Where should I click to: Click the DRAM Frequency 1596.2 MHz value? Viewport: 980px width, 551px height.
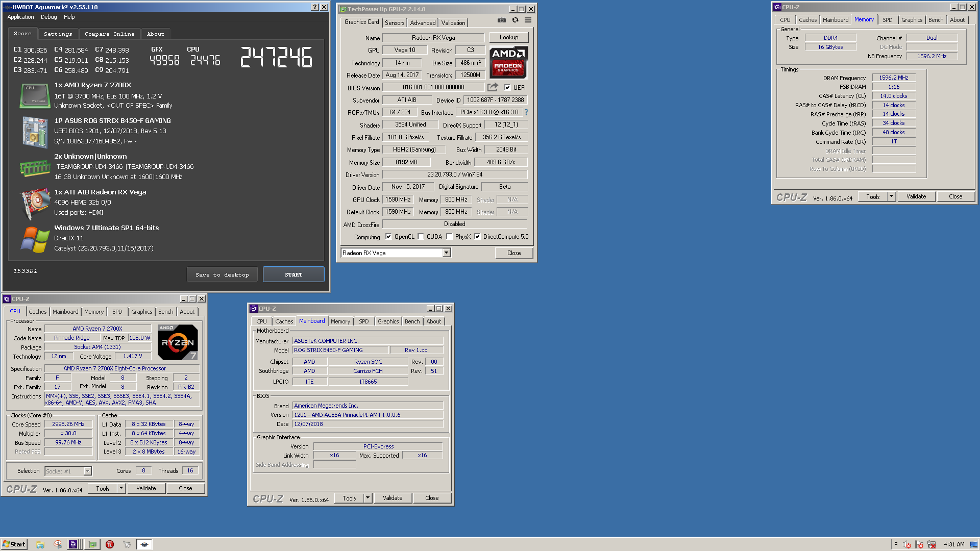coord(894,78)
